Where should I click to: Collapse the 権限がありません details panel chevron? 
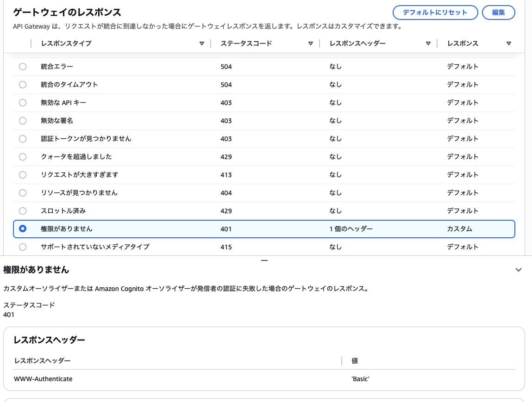pyautogui.click(x=519, y=270)
